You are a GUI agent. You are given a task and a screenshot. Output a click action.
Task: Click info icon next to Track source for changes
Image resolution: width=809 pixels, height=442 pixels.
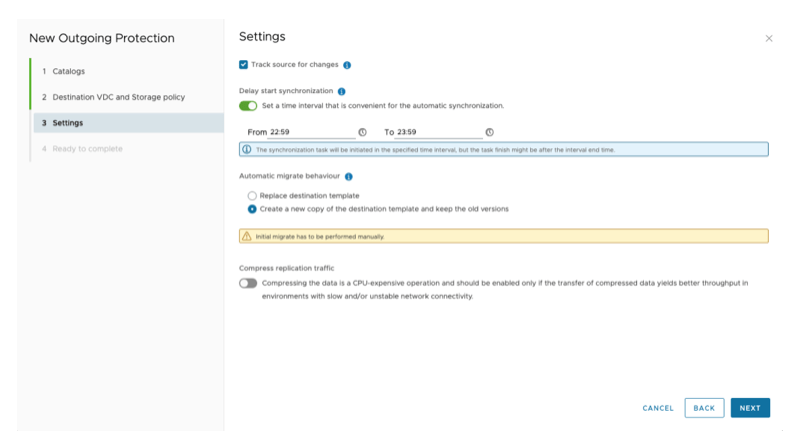click(347, 65)
